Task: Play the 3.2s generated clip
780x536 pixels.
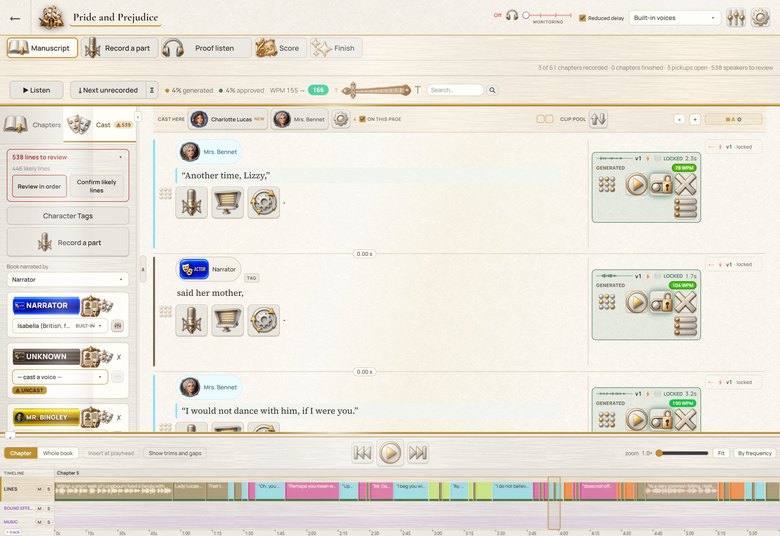Action: (x=636, y=420)
